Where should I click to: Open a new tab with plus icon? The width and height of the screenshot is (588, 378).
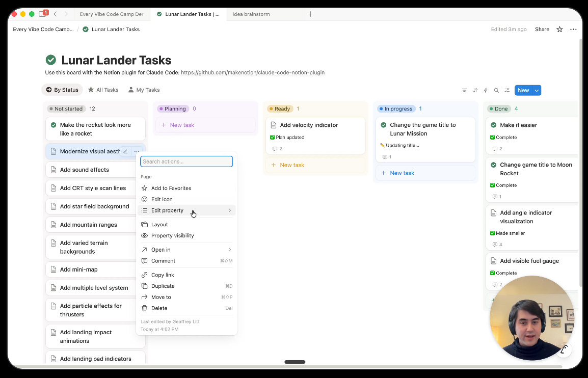(x=310, y=14)
